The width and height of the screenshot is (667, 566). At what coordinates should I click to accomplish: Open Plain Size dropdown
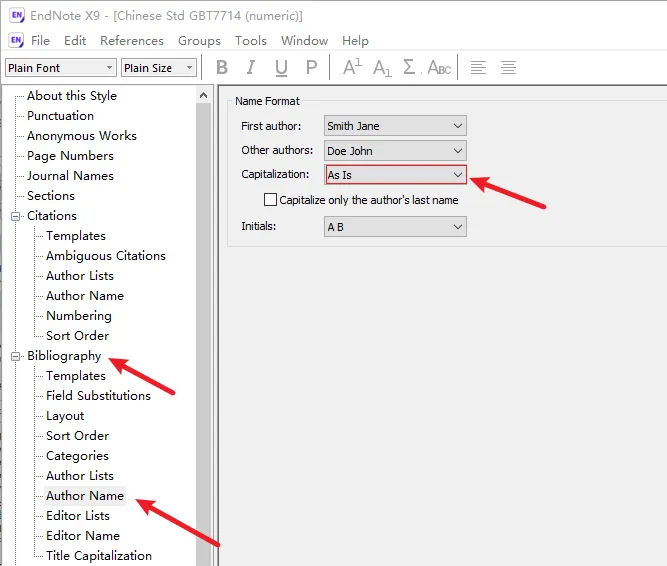[x=159, y=68]
